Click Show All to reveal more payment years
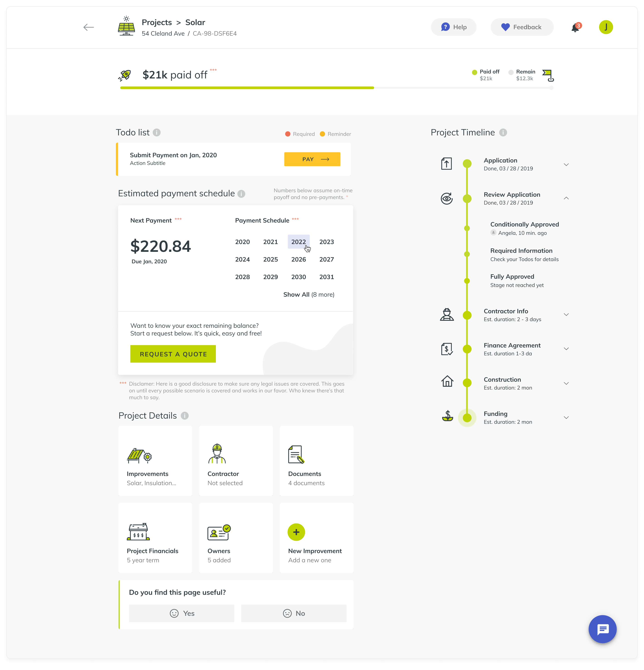Image resolution: width=644 pixels, height=670 pixels. pos(296,294)
